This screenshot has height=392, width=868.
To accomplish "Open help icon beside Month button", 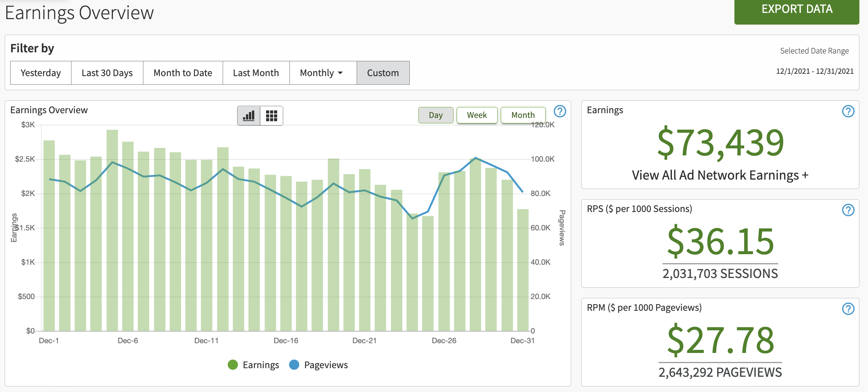I will click(x=560, y=111).
